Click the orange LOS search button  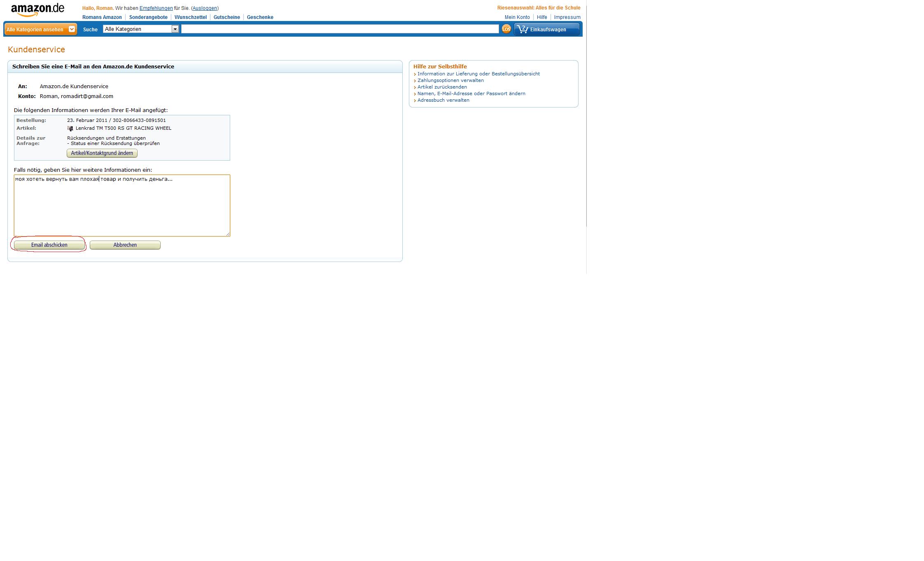point(506,29)
